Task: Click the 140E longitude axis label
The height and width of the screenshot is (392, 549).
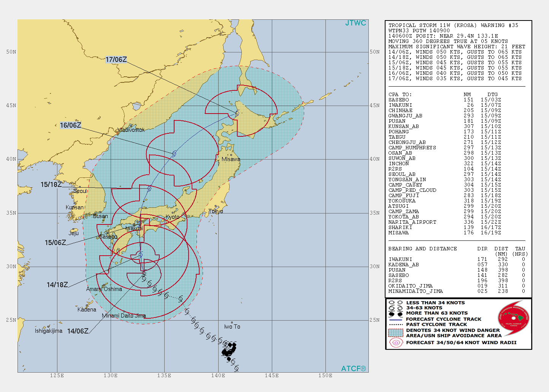Action: [218, 376]
